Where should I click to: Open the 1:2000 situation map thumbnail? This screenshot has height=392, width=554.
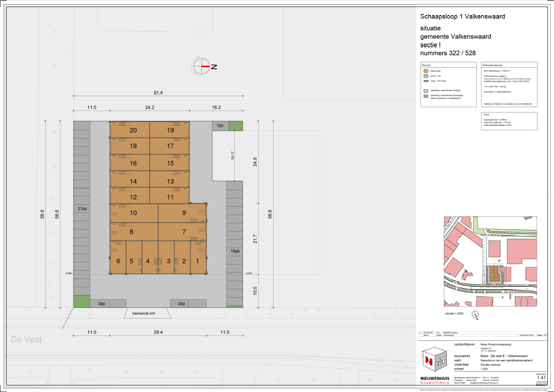pos(490,262)
